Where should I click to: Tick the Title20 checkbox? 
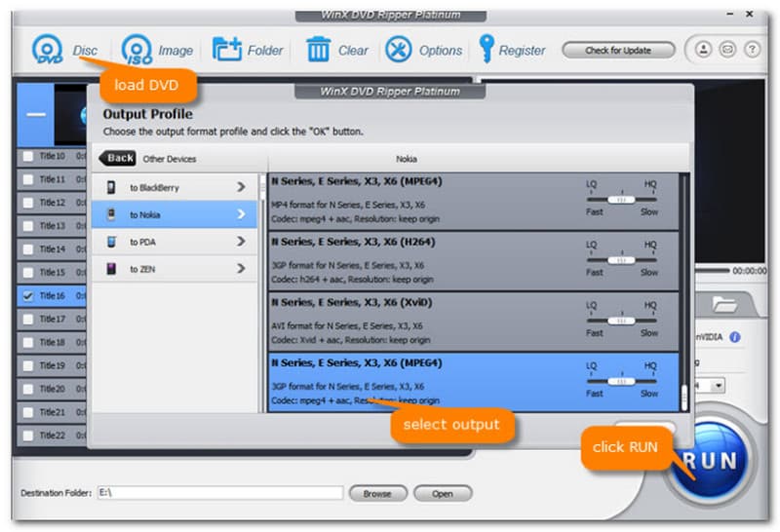click(x=28, y=389)
